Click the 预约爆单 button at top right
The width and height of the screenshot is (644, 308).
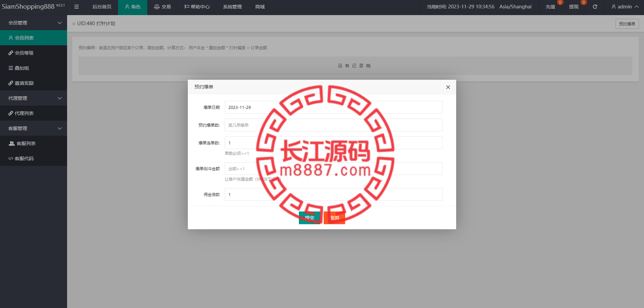tap(627, 24)
